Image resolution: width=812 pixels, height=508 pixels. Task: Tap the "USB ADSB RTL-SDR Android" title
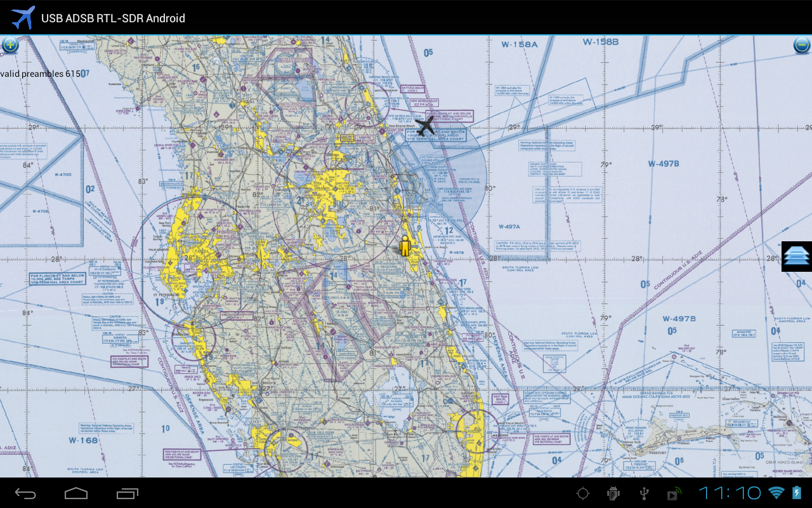(x=114, y=18)
